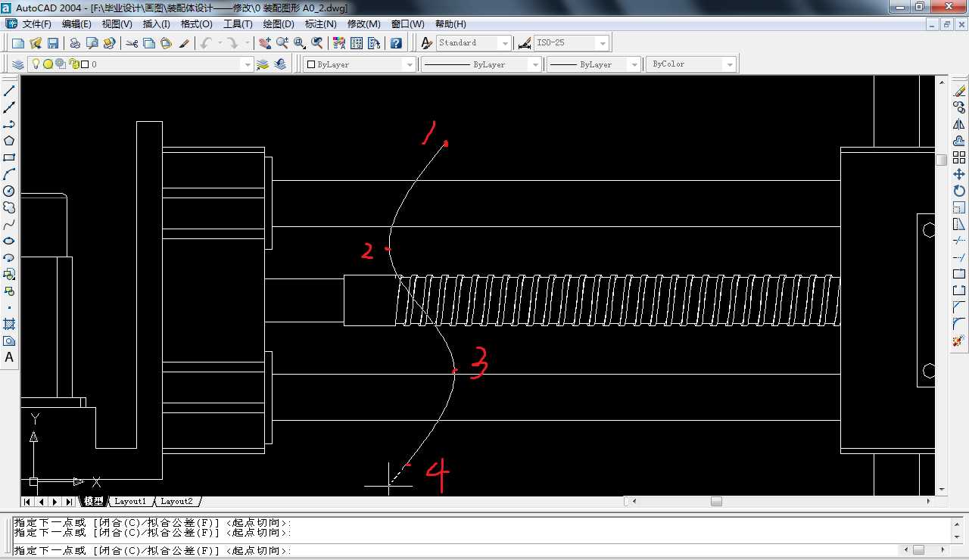969x560 pixels.
Task: Open the Hatch tool
Action: [9, 324]
